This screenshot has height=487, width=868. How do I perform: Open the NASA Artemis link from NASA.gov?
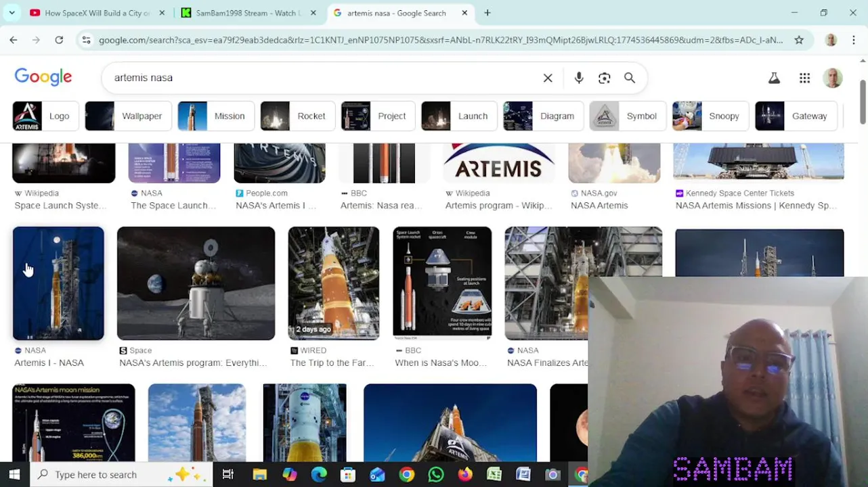(599, 206)
